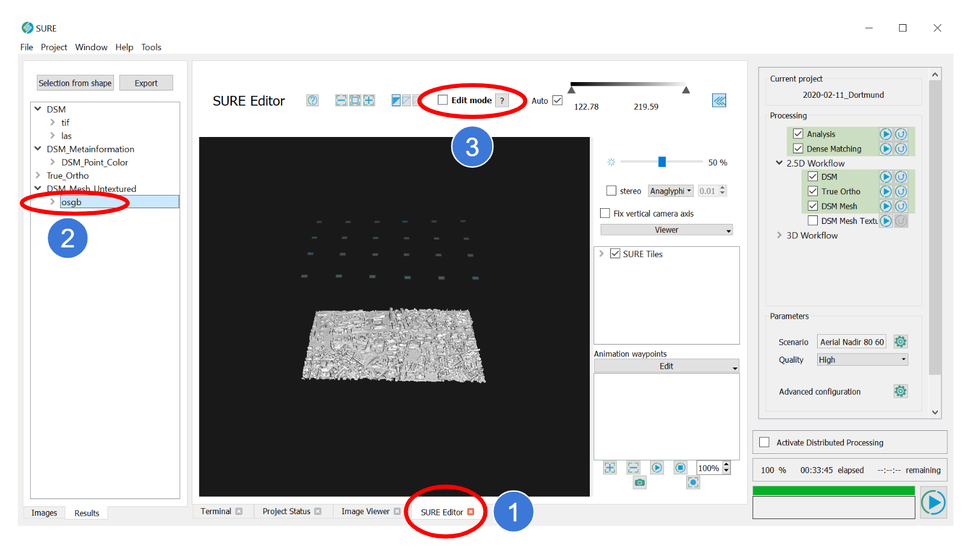Switch to the Images tab
The height and width of the screenshot is (554, 980).
(x=44, y=513)
